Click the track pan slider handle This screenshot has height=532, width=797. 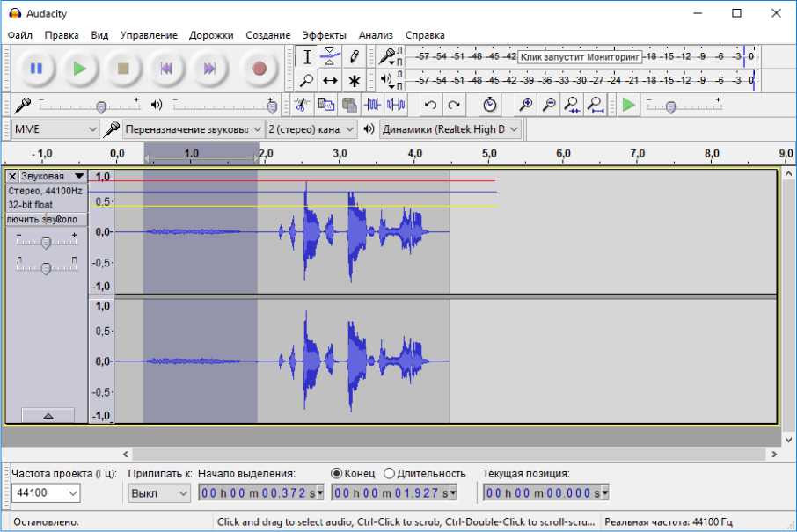tap(46, 268)
